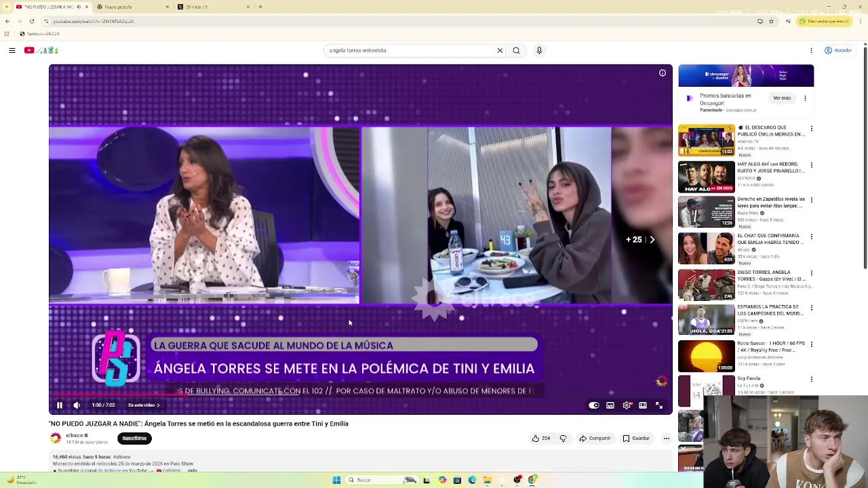Switch to theater mode view
868x488 pixels.
click(x=643, y=405)
